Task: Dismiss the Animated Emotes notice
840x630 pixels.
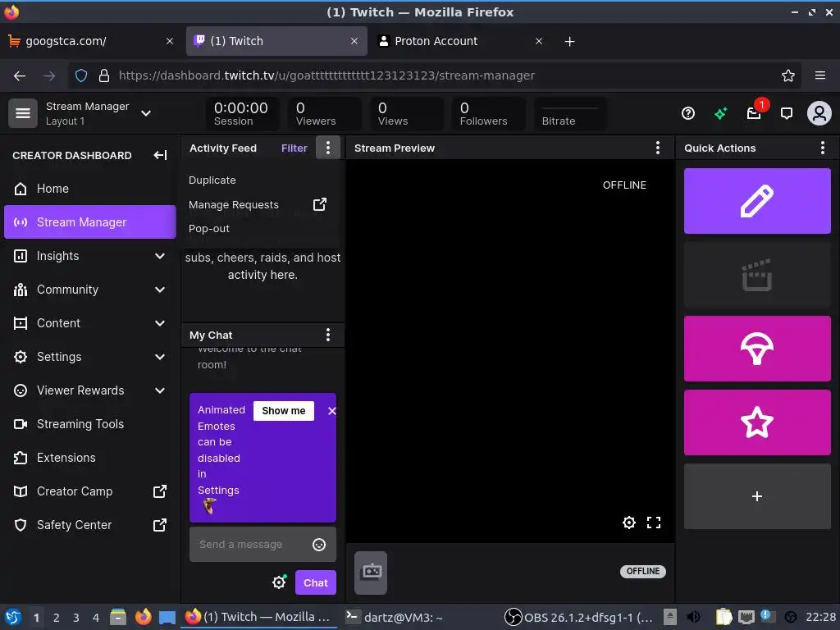Action: pos(331,411)
